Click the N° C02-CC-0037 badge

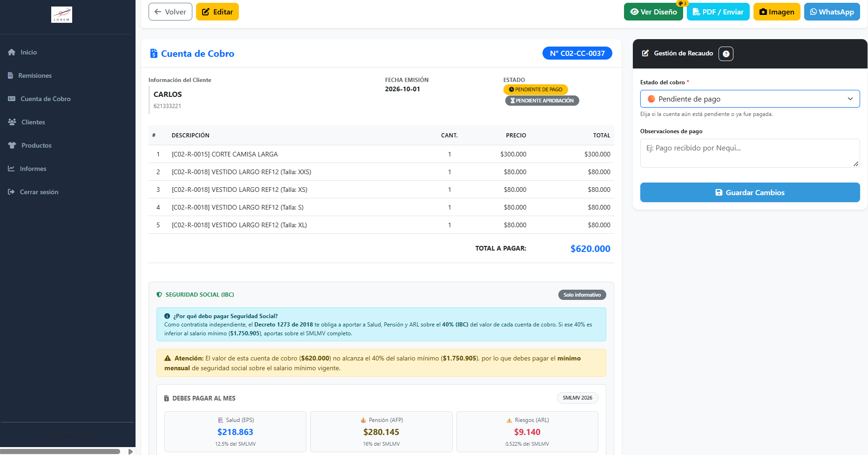coord(577,54)
